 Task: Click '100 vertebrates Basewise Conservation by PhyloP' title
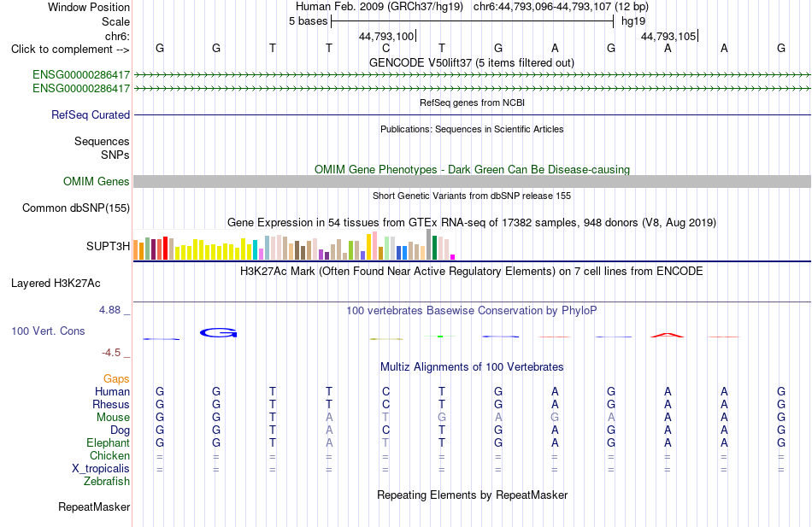pyautogui.click(x=472, y=311)
